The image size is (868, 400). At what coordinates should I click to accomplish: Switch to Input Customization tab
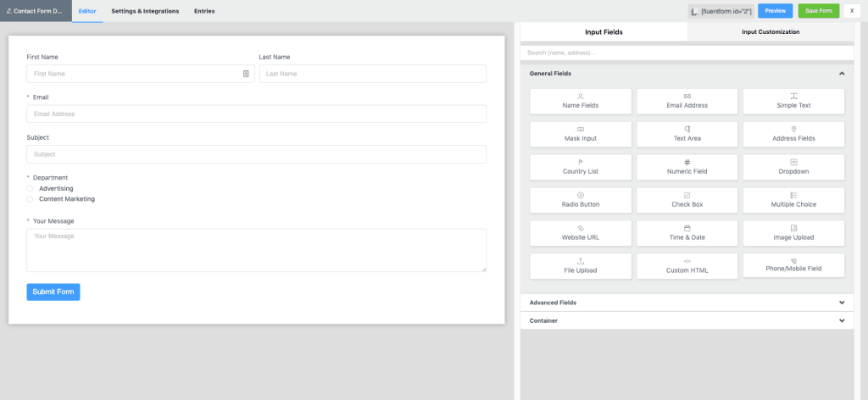coord(771,32)
